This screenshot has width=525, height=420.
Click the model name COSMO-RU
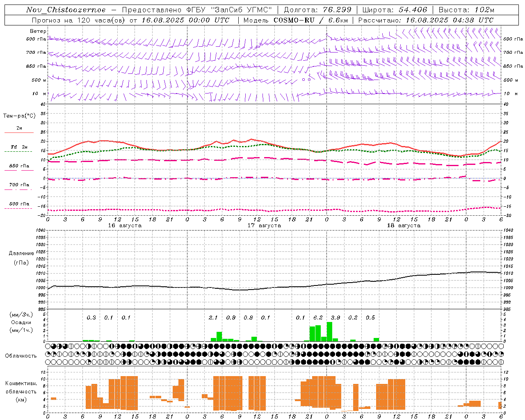click(x=294, y=20)
